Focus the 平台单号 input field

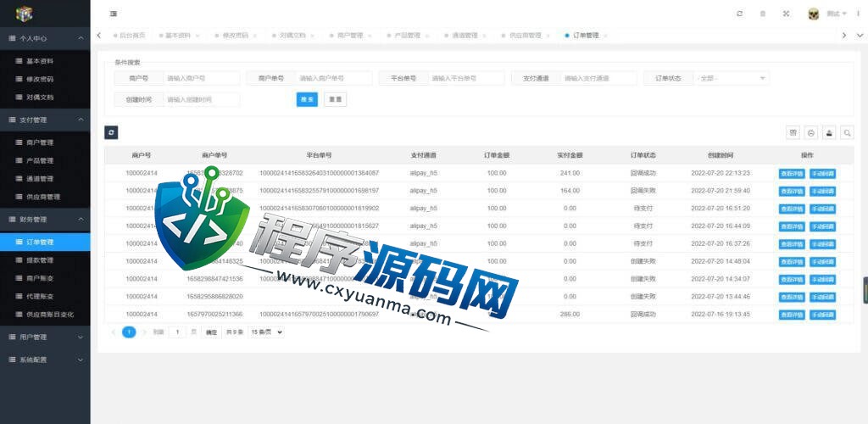(x=466, y=78)
